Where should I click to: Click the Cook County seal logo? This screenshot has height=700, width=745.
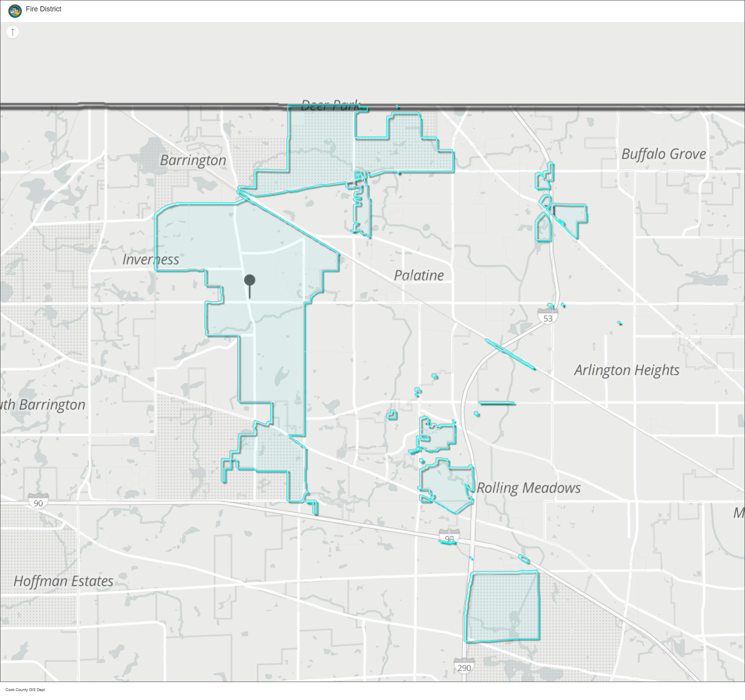[x=15, y=11]
